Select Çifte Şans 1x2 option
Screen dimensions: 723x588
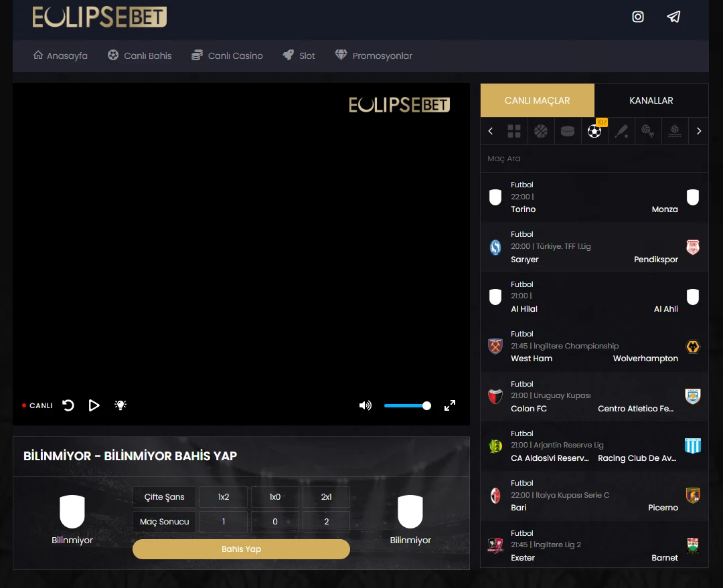[224, 497]
